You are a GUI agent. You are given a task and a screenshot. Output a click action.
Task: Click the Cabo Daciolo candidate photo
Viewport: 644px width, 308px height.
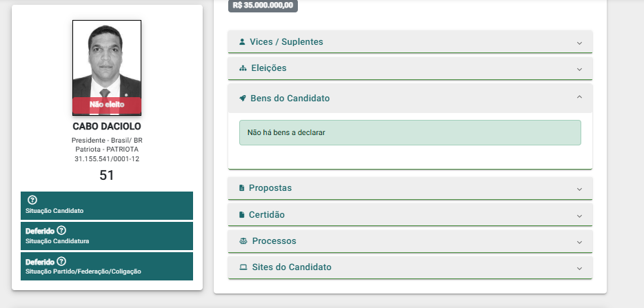point(107,68)
